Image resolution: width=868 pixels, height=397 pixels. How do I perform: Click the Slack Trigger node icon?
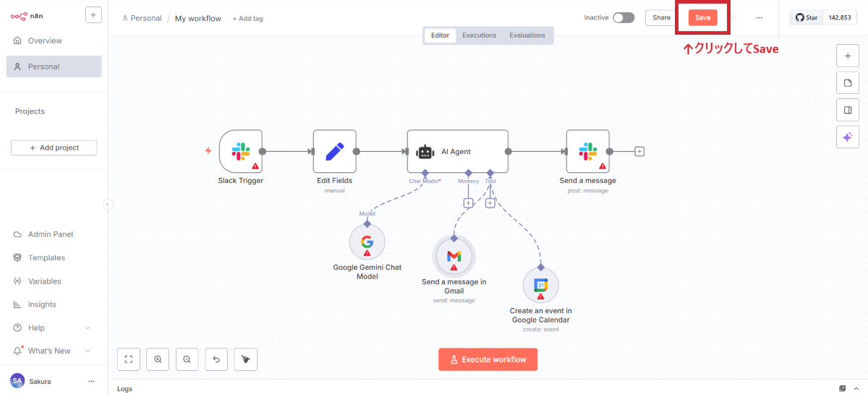click(240, 151)
